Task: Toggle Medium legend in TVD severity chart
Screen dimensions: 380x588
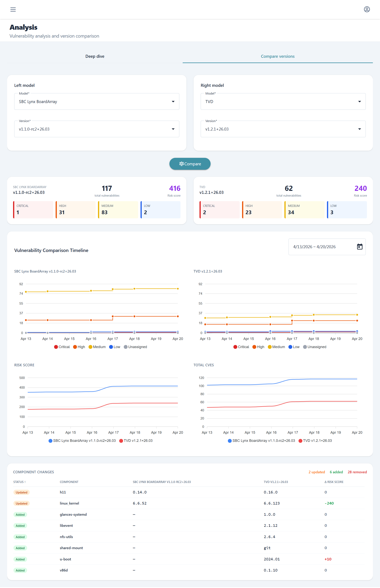Action: (276, 347)
